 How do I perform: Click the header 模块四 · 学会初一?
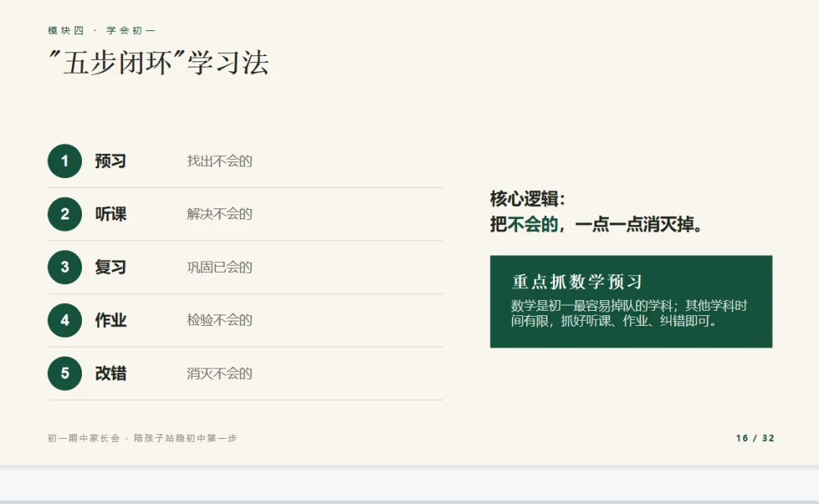tap(102, 30)
